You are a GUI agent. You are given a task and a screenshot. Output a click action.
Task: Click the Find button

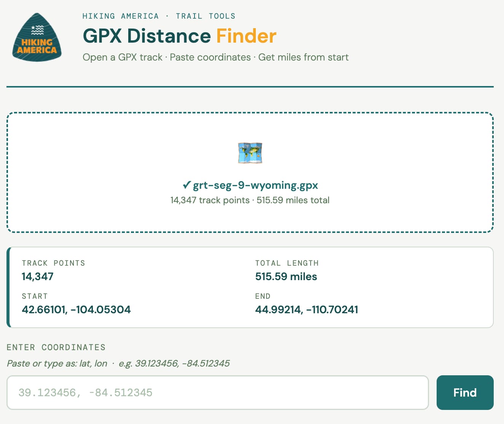click(465, 392)
